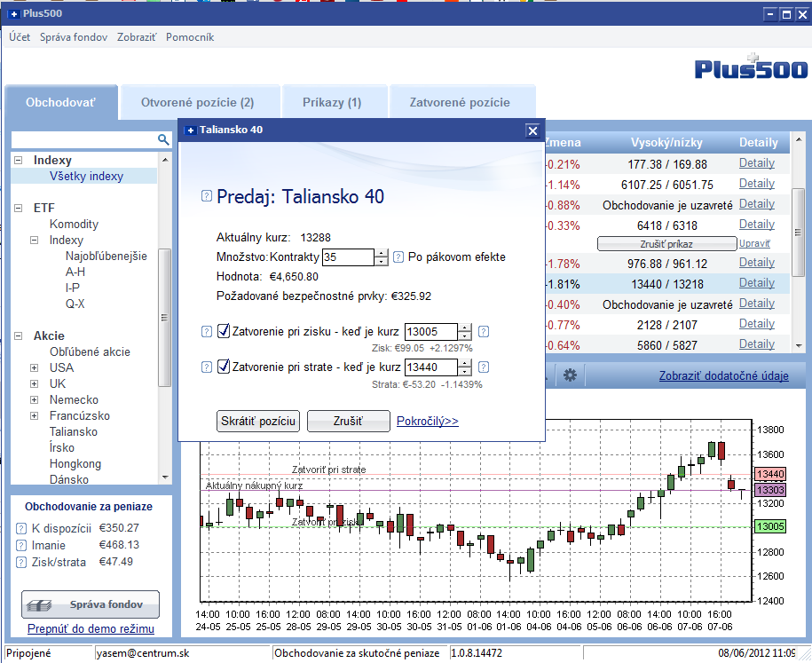
Task: Click help icon next to Po pákovom efekte
Action: [398, 257]
